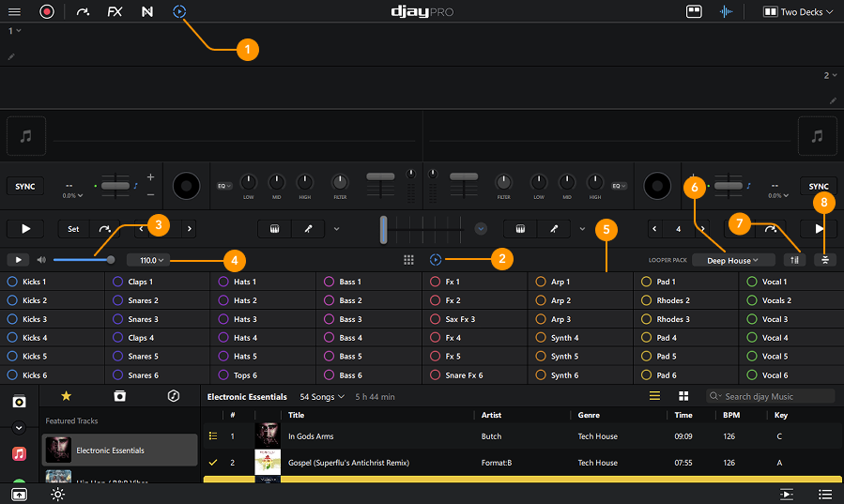Click the red record button

point(47,12)
